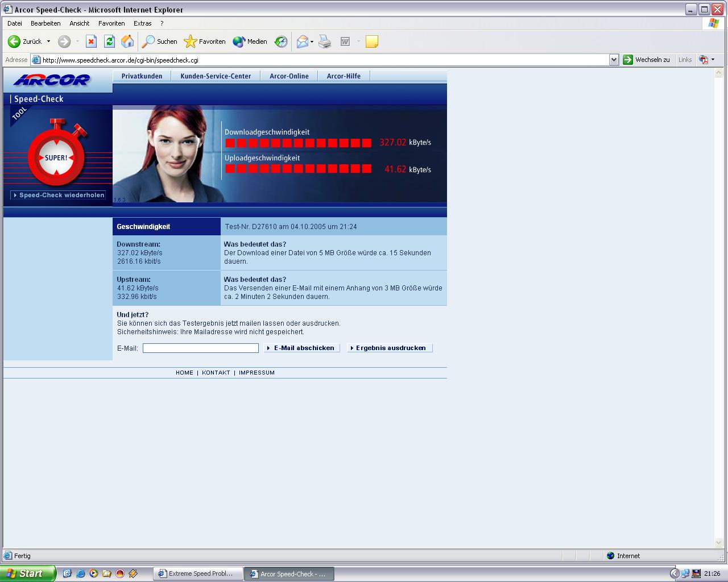The width and height of the screenshot is (728, 582).
Task: Click Arcor Speed-Check taskbar button
Action: pyautogui.click(x=289, y=574)
